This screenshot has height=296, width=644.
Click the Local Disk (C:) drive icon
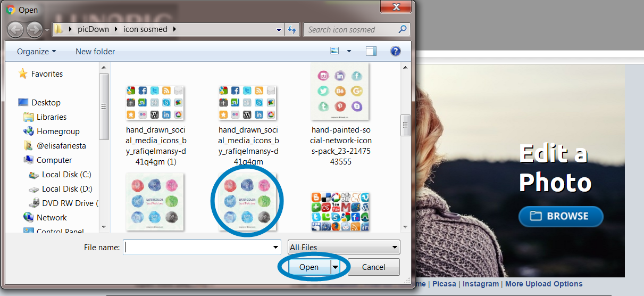point(34,175)
